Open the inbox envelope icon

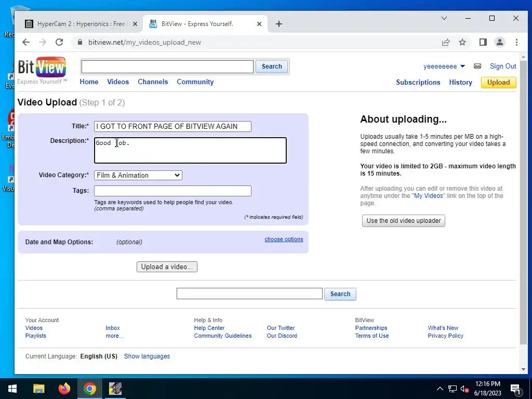477,66
